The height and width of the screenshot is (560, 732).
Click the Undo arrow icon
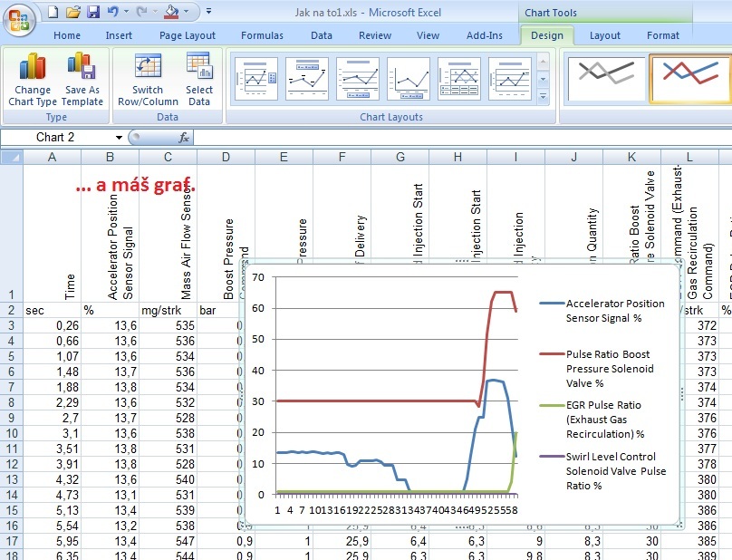pos(112,12)
